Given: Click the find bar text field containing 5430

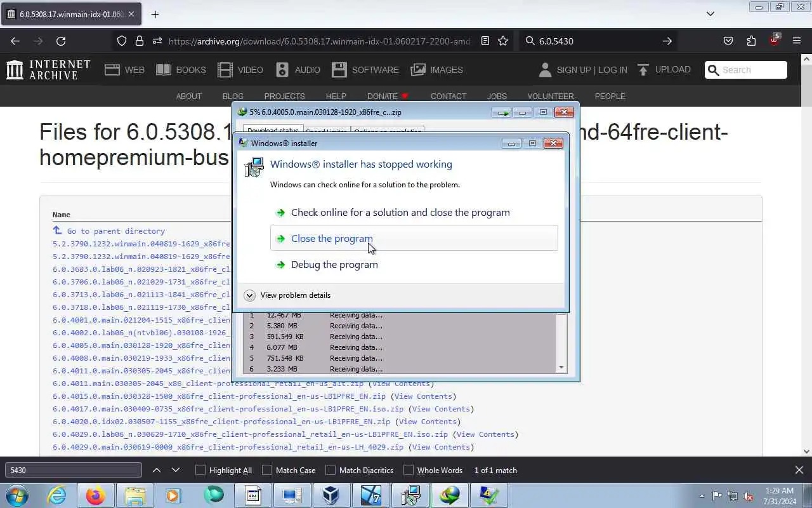Looking at the screenshot, I should [74, 471].
